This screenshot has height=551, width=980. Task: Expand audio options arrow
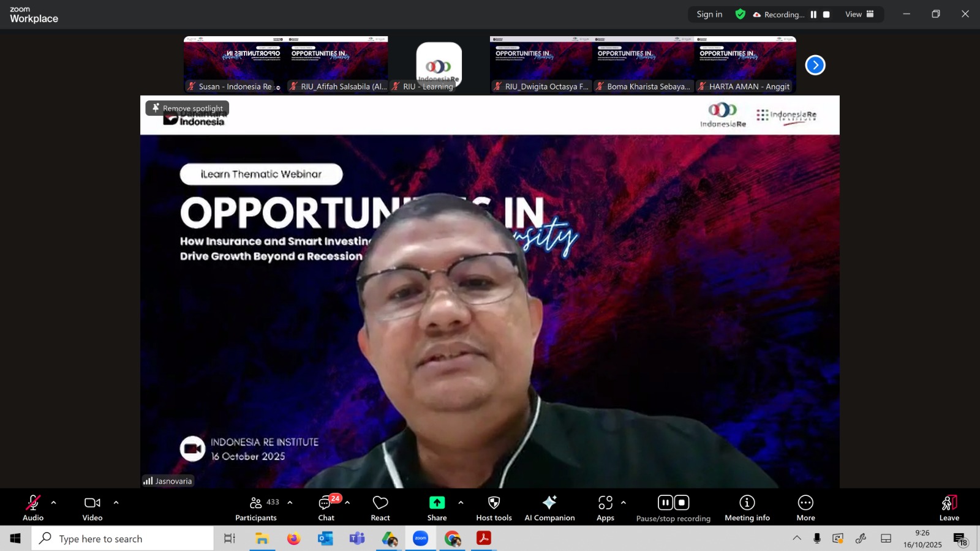click(x=54, y=503)
